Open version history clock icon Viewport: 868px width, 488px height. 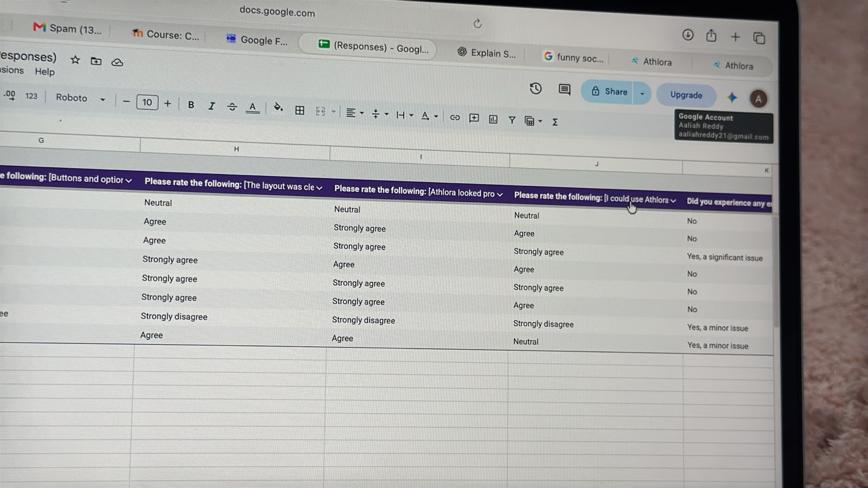tap(535, 88)
